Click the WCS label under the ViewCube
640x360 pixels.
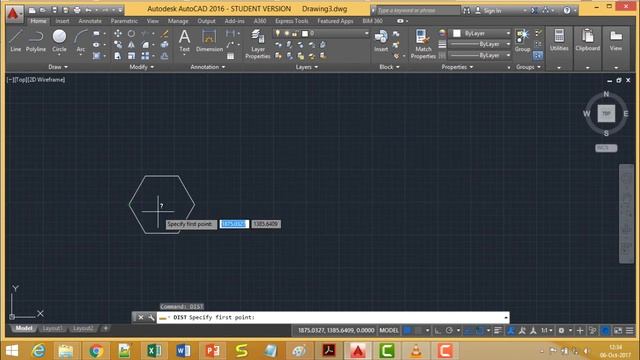(x=606, y=148)
